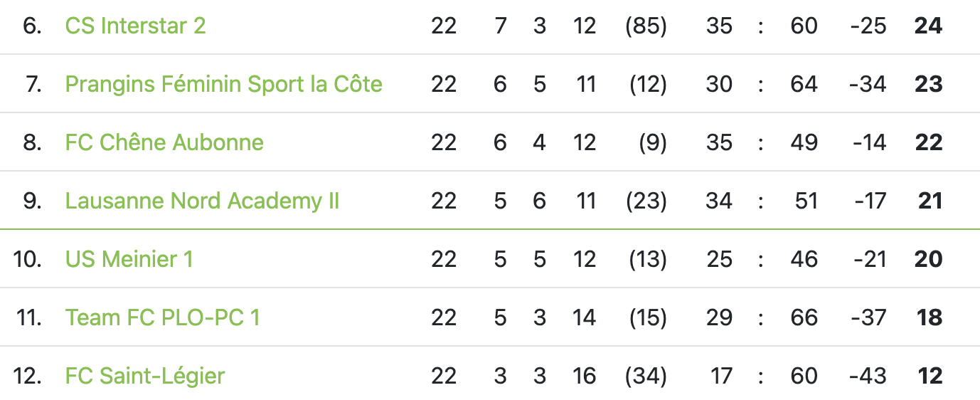Click the (9) value in FC Chêne Aubonne row
Screen dimensions: 980x400
pos(653,142)
